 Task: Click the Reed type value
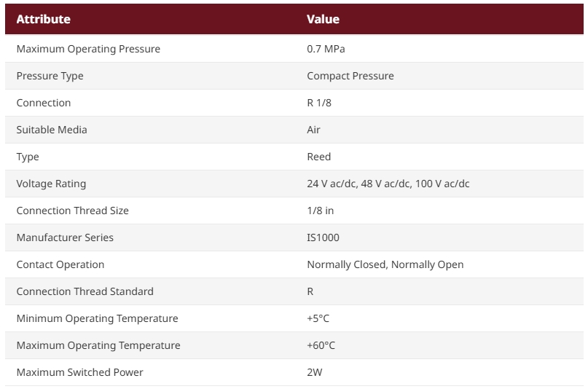point(318,157)
